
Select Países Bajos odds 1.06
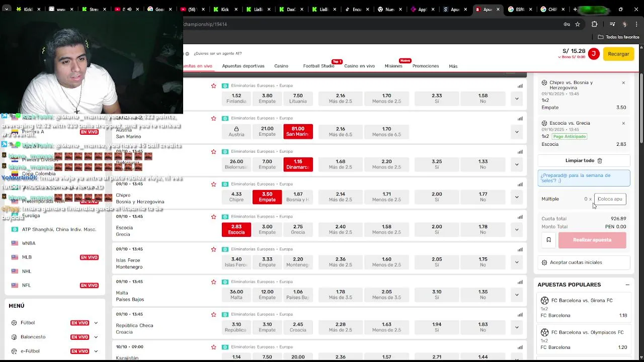click(298, 295)
